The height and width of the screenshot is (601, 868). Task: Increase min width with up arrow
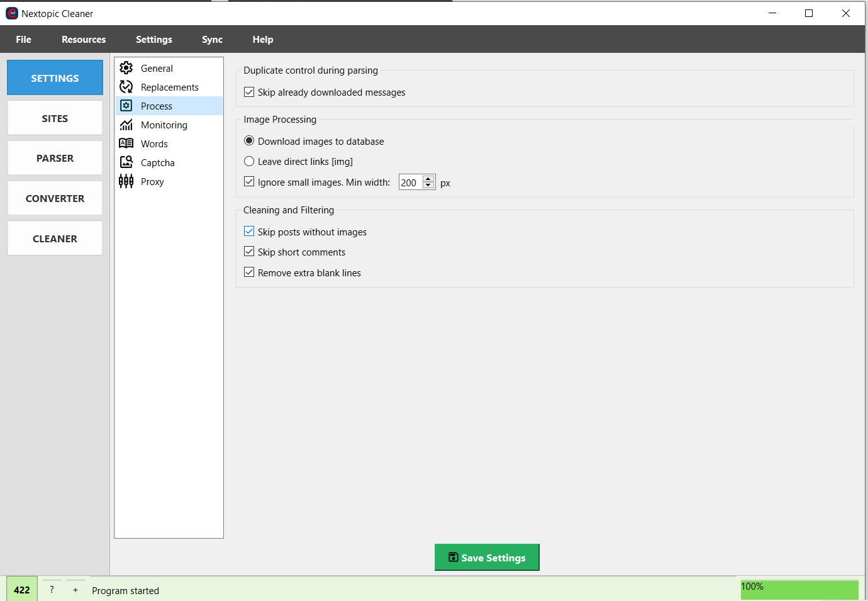pos(428,179)
